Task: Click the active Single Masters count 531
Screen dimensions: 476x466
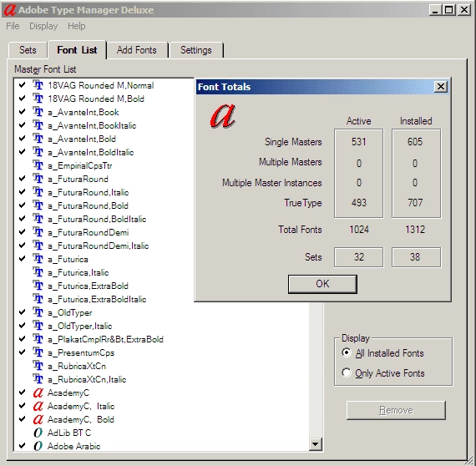Action: tap(359, 142)
